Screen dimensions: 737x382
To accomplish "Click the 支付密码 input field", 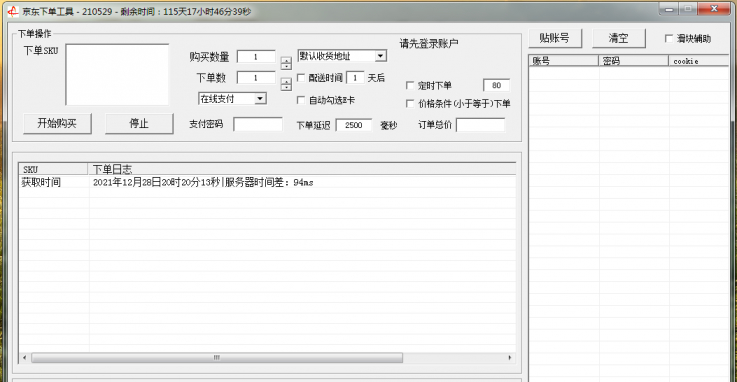I will [258, 124].
